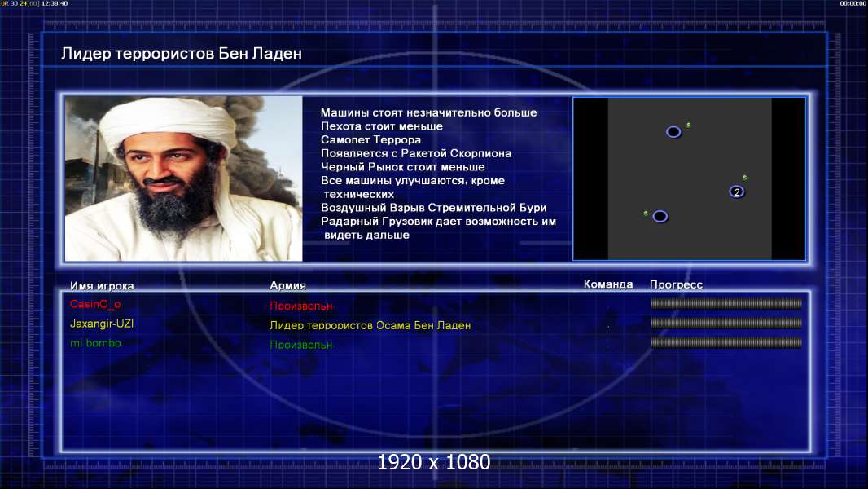Click the dollar supply icon near the bottom-left marker
868x489 pixels.
coord(646,213)
